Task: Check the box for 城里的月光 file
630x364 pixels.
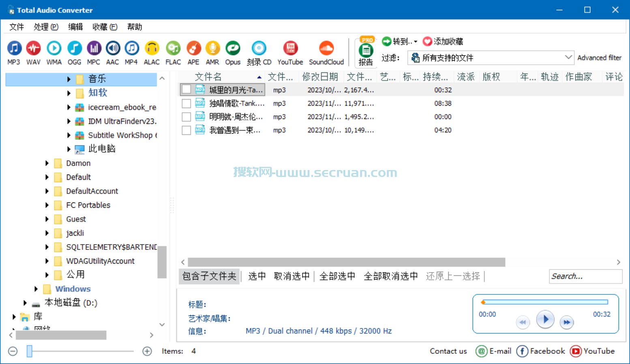Action: (x=186, y=89)
